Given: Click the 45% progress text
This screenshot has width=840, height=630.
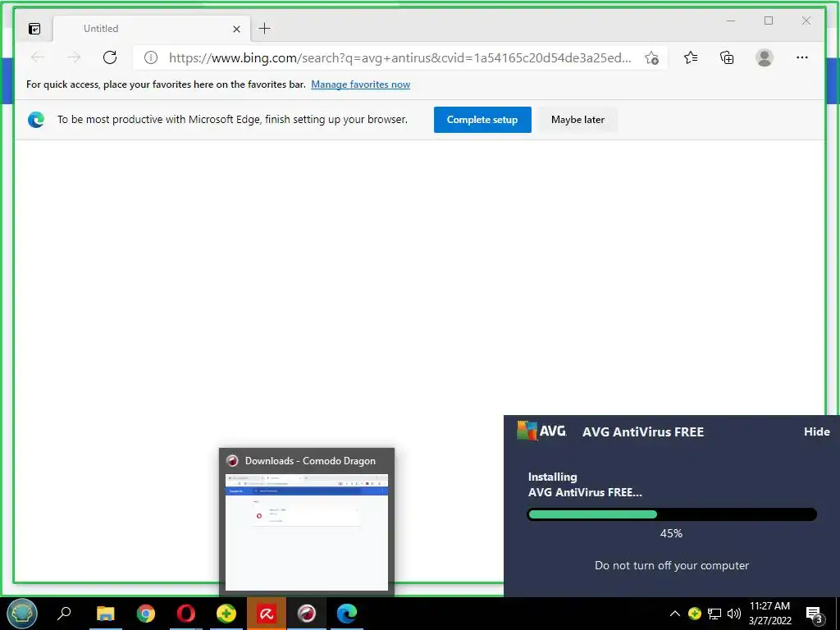Looking at the screenshot, I should pos(671,533).
